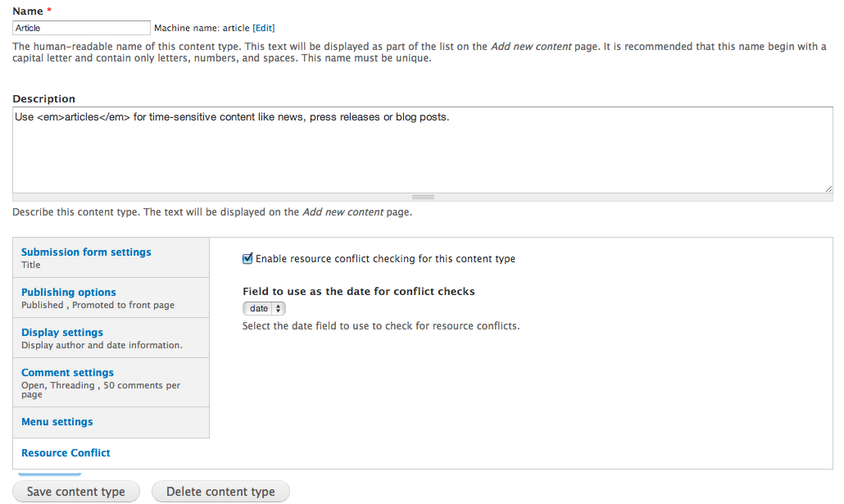844x504 pixels.
Task: Click the Name field label
Action: pos(27,11)
